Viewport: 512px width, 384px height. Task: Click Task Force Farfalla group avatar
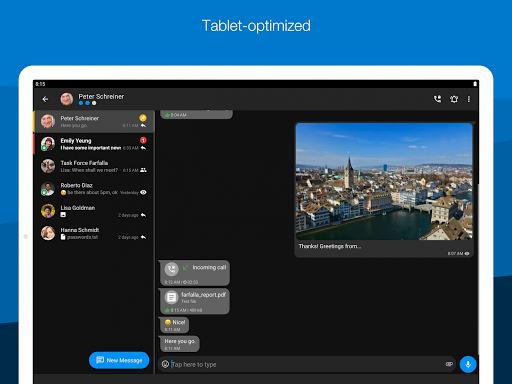(48, 166)
